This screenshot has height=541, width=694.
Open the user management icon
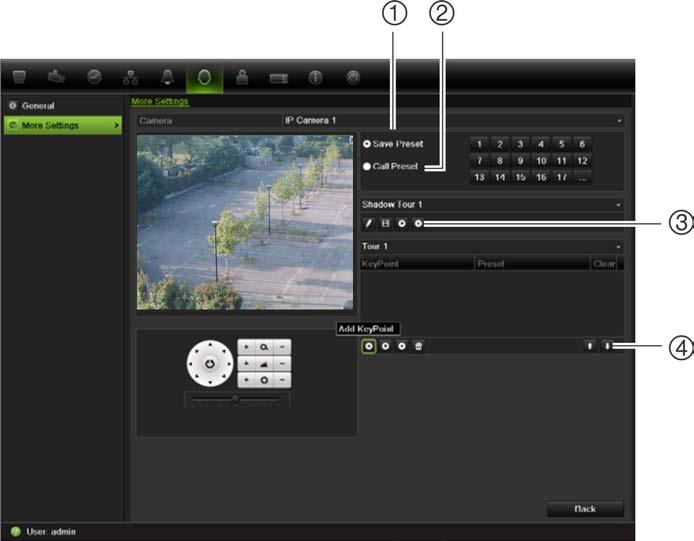(242, 77)
